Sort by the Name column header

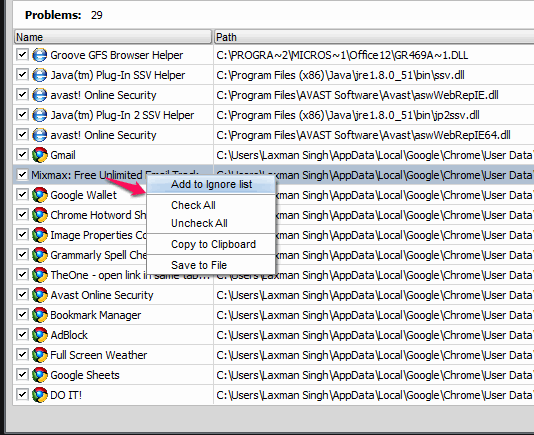point(113,37)
